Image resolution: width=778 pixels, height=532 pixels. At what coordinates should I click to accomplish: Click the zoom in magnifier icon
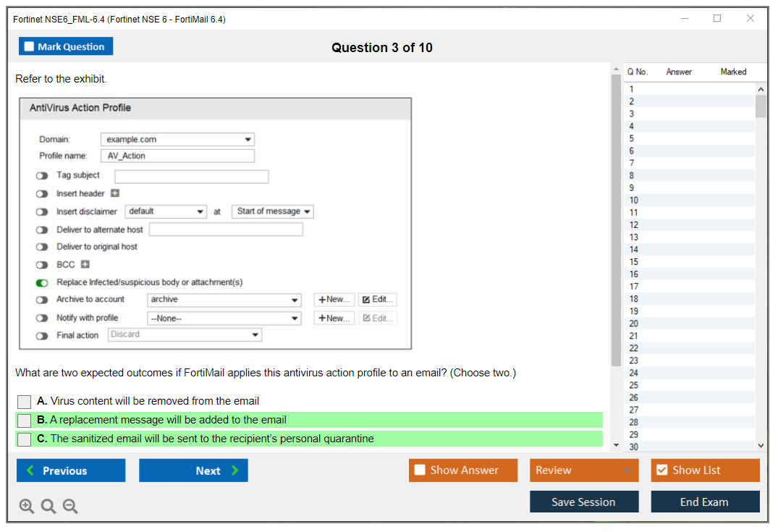point(27,506)
